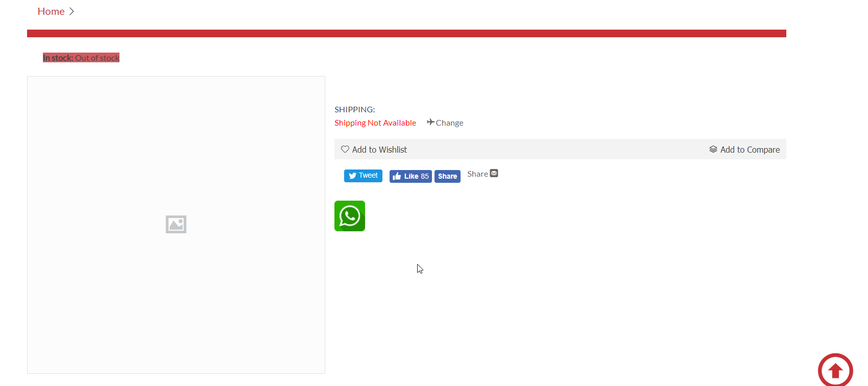Click the stacked layers compare icon
The width and height of the screenshot is (868, 386).
coord(713,149)
